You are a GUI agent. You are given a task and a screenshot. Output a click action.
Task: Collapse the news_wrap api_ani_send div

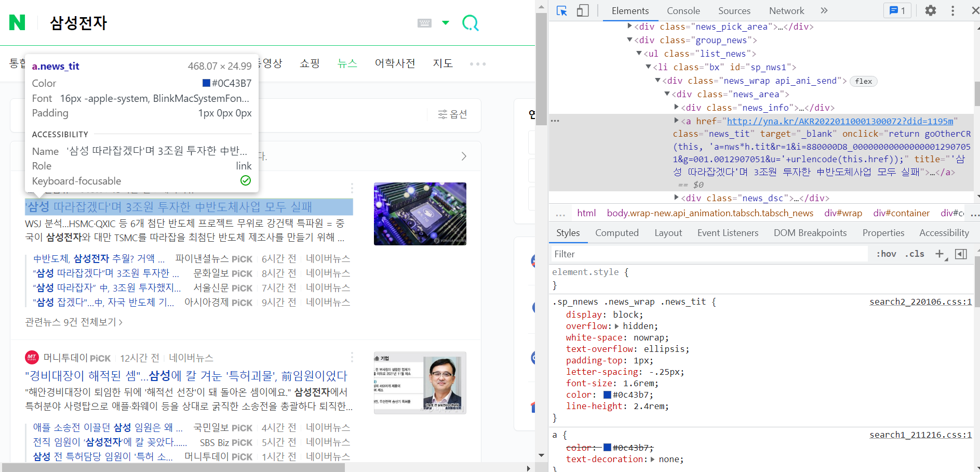coord(658,80)
